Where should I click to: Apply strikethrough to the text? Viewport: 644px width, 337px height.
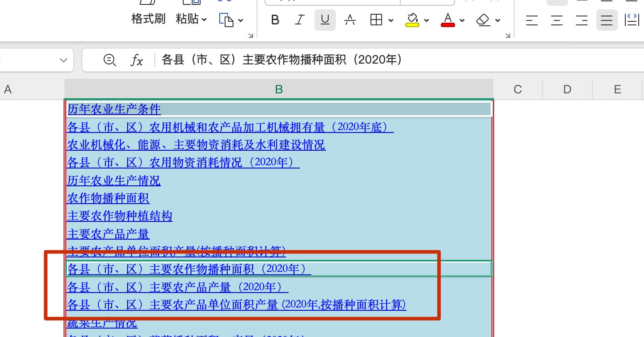point(350,20)
